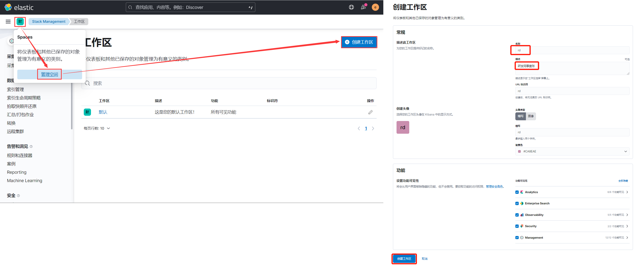This screenshot has width=644, height=265.
Task: Click the 默 avatar in the 默认 table row
Action: coord(87,112)
